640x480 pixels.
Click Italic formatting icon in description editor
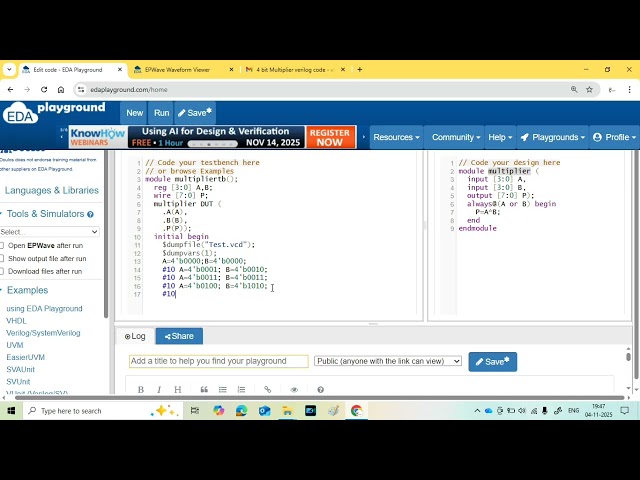tap(159, 389)
